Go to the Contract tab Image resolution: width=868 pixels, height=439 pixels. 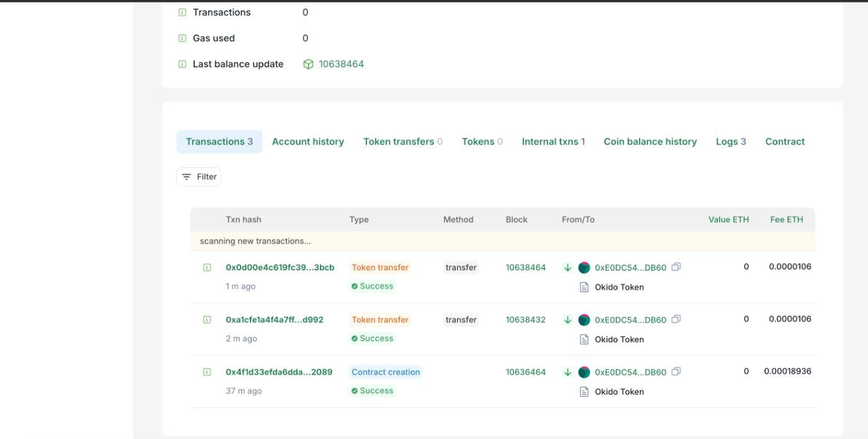point(784,141)
